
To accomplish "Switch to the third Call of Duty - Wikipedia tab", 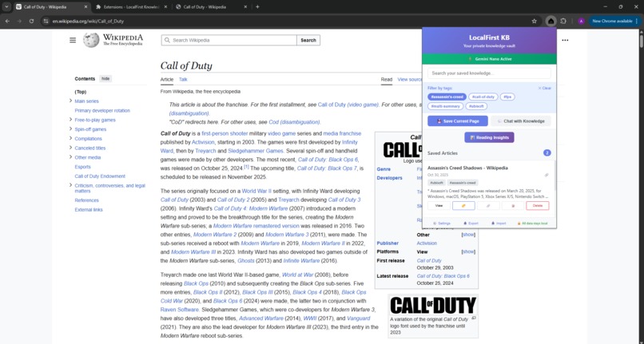I will pyautogui.click(x=210, y=6).
